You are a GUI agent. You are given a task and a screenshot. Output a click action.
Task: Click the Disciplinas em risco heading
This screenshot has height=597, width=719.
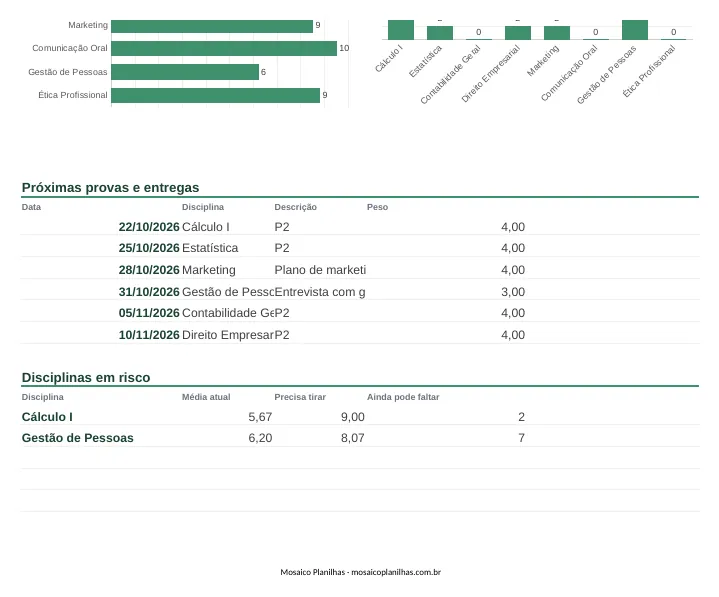pyautogui.click(x=86, y=377)
